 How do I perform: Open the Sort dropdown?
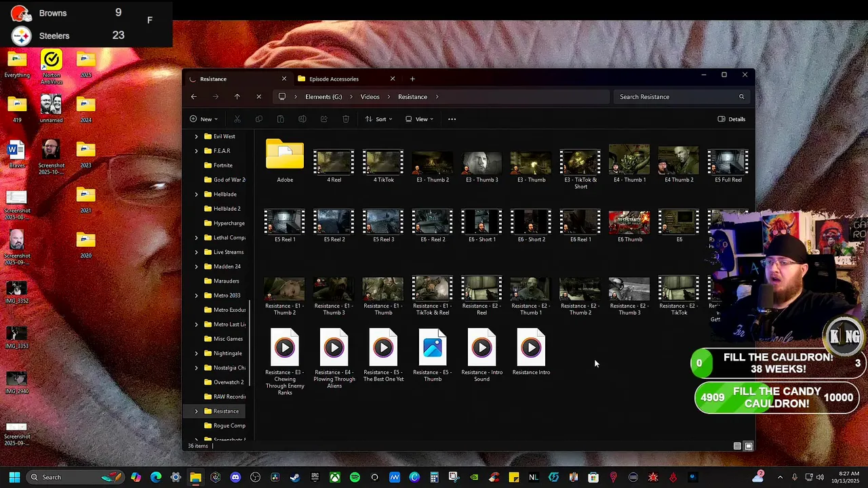coord(379,119)
